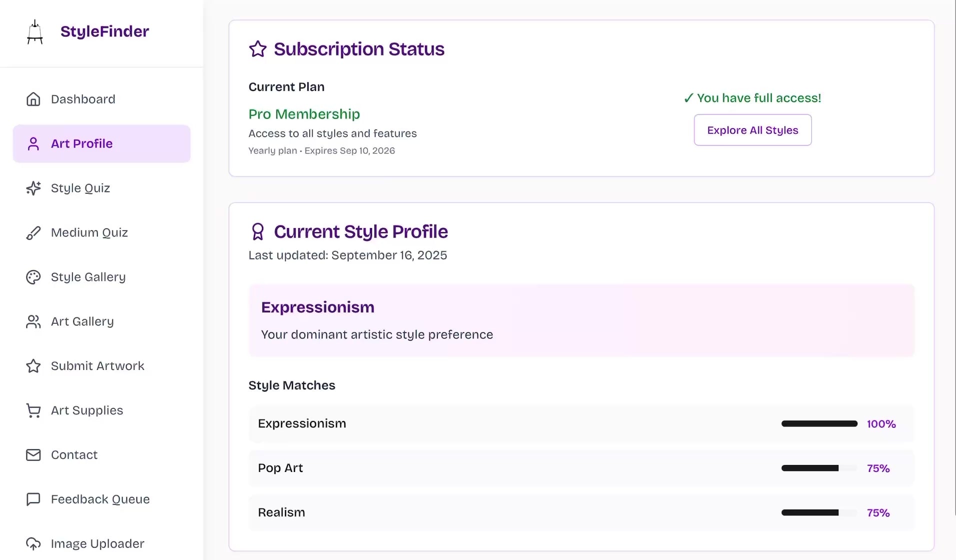The width and height of the screenshot is (956, 560).
Task: Click the Expressionism dominant style banner
Action: point(581,320)
